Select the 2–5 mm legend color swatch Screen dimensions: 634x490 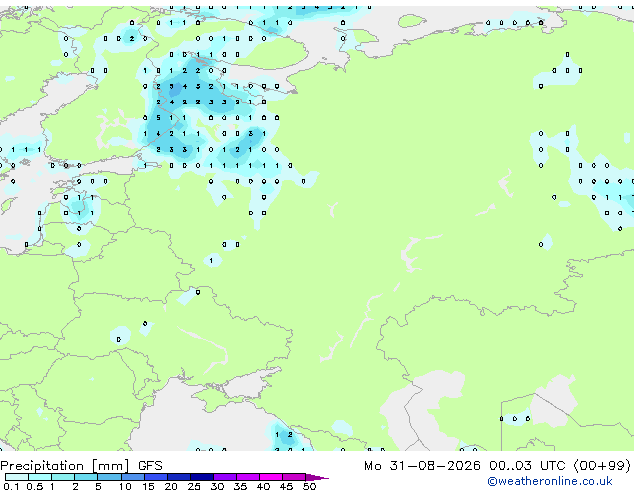coord(86,477)
